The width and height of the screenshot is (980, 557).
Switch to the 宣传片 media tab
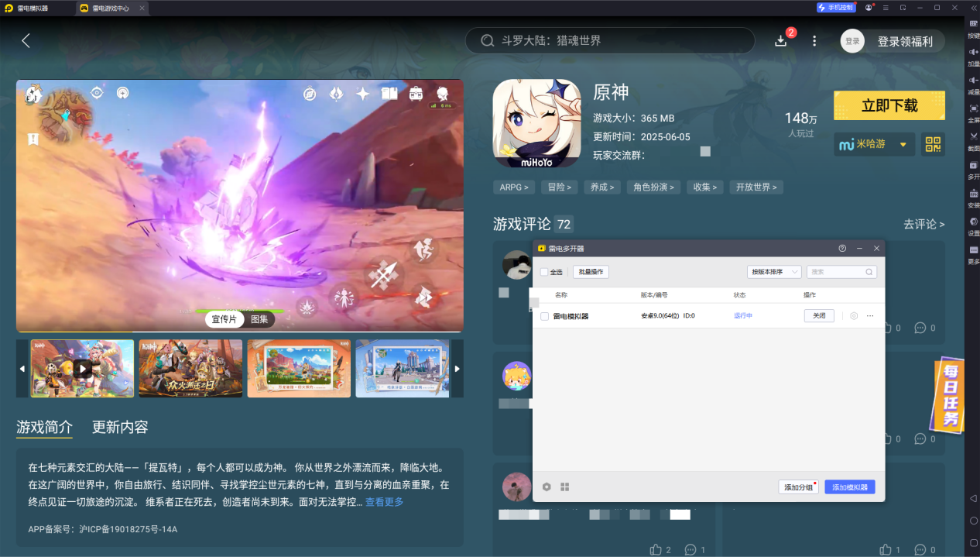click(x=224, y=319)
